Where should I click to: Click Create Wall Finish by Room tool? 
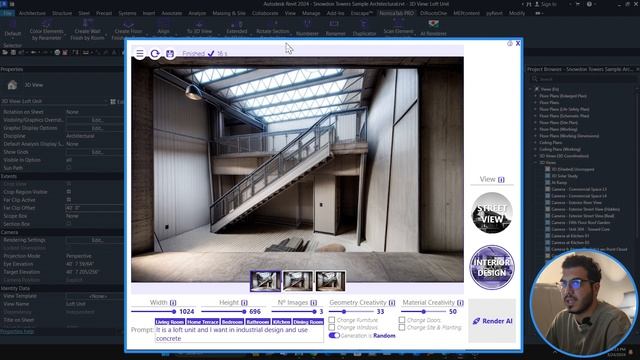[87, 30]
